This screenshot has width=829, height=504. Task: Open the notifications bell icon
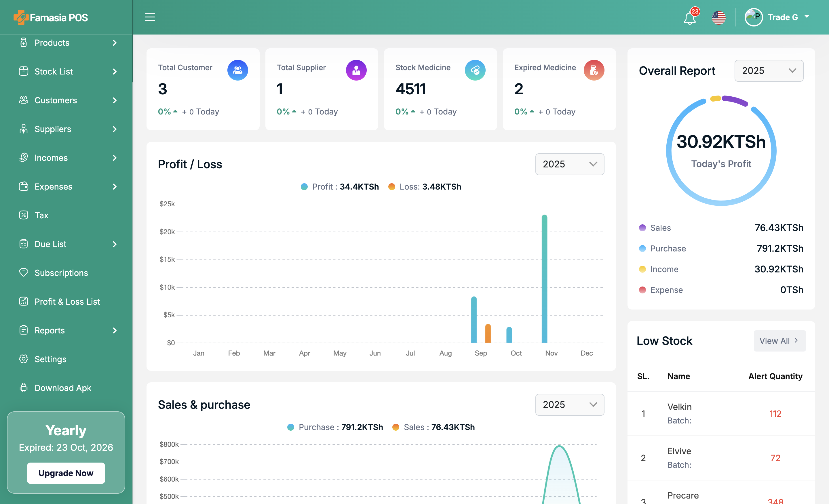(x=689, y=18)
